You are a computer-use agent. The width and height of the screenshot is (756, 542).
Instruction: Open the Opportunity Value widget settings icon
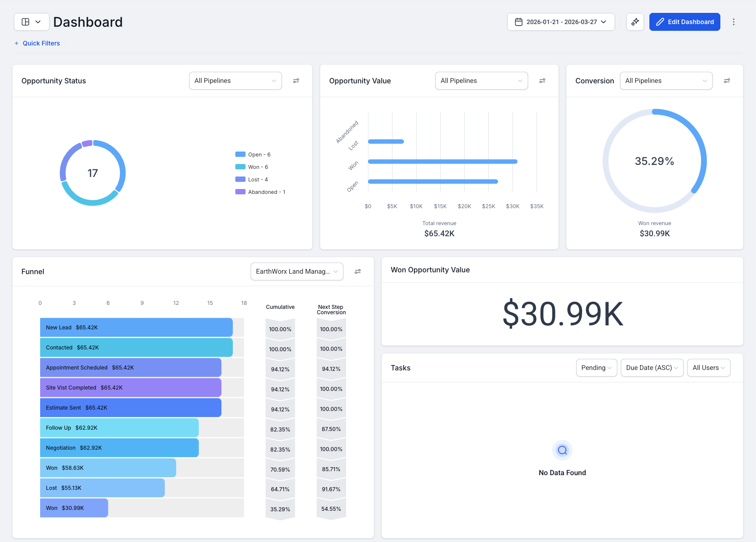click(542, 81)
